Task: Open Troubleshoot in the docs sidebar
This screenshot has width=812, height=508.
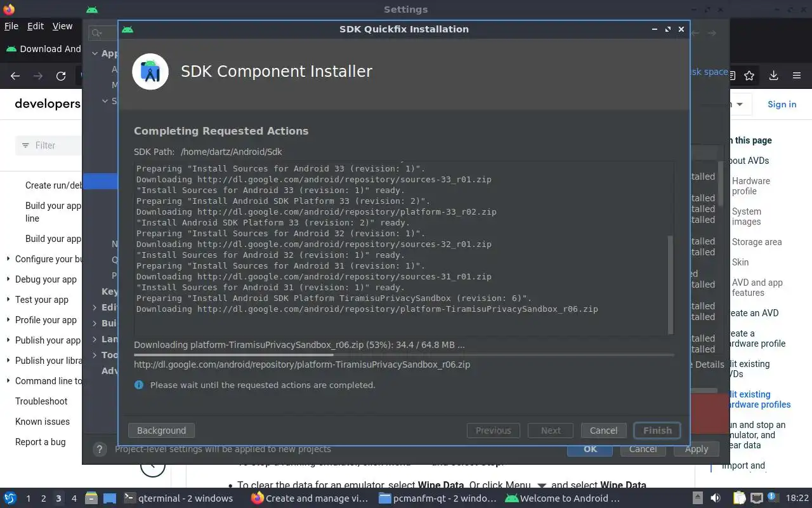Action: pyautogui.click(x=41, y=401)
